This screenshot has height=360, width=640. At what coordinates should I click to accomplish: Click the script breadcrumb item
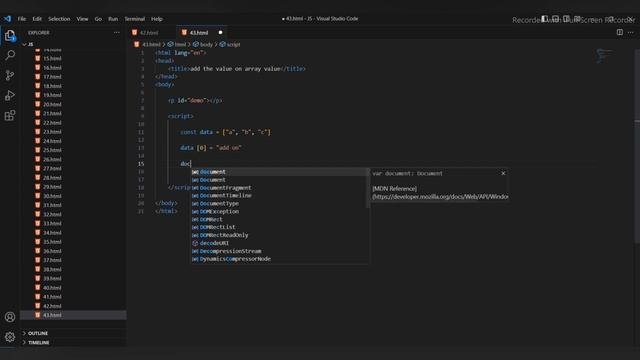pyautogui.click(x=230, y=44)
